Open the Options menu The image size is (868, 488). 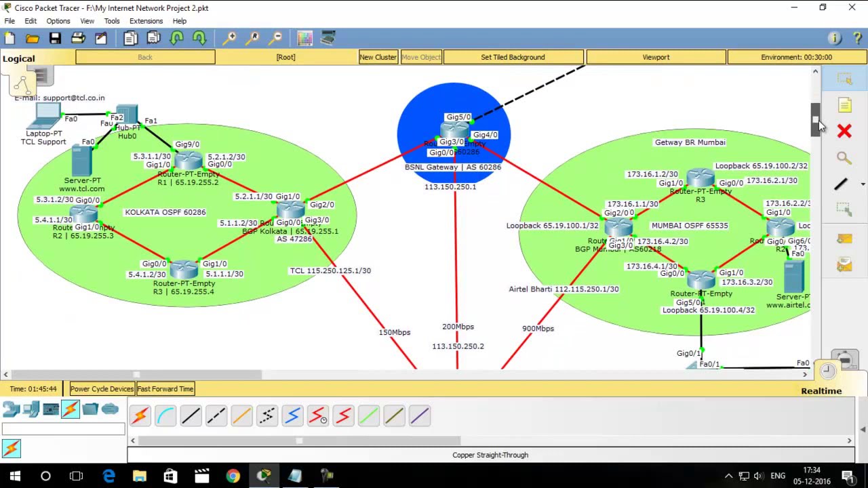click(x=58, y=21)
